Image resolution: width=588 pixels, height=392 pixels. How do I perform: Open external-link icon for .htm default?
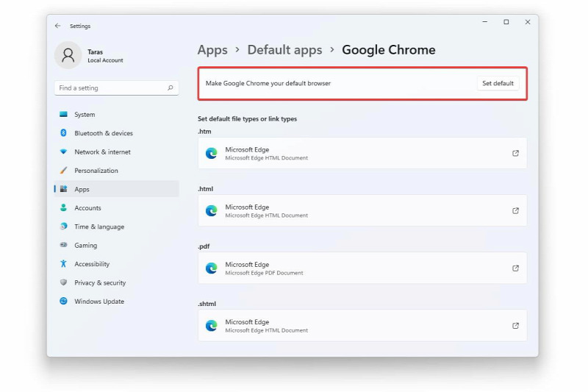click(515, 153)
